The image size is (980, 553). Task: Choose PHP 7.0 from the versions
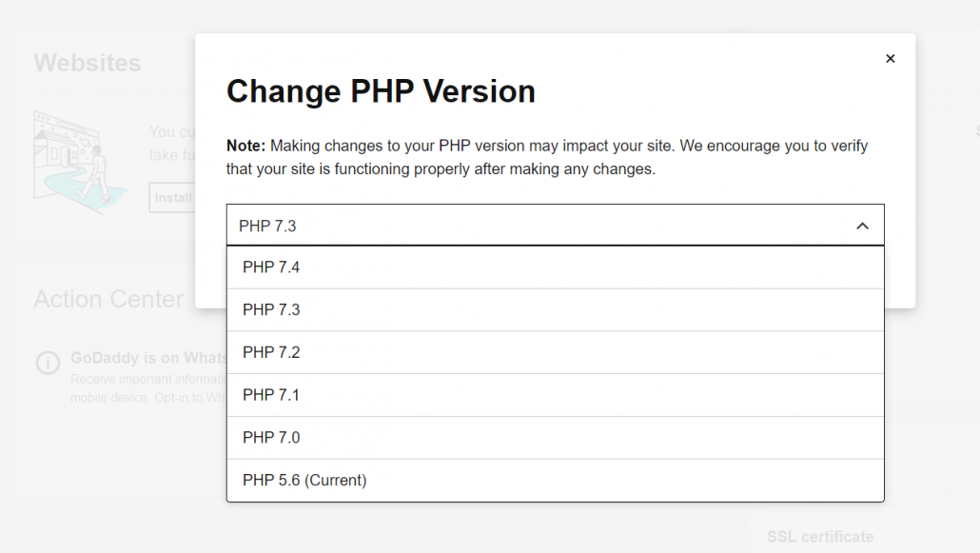tap(555, 437)
